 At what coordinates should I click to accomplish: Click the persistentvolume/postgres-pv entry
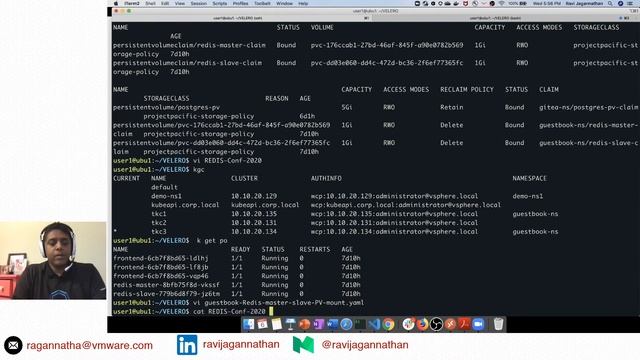(x=167, y=107)
